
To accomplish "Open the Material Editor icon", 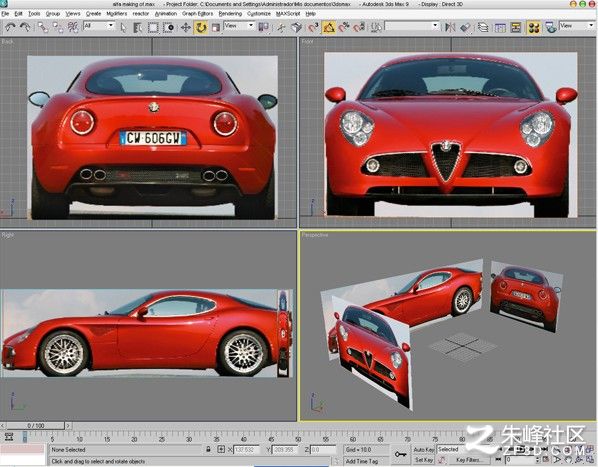I will (x=534, y=27).
